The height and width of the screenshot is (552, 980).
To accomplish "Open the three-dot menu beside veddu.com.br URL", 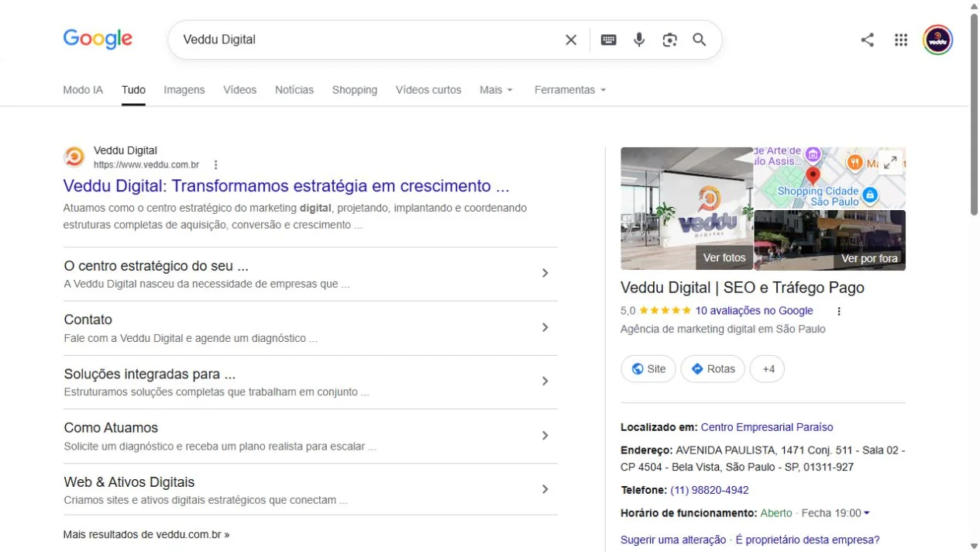I will 216,165.
